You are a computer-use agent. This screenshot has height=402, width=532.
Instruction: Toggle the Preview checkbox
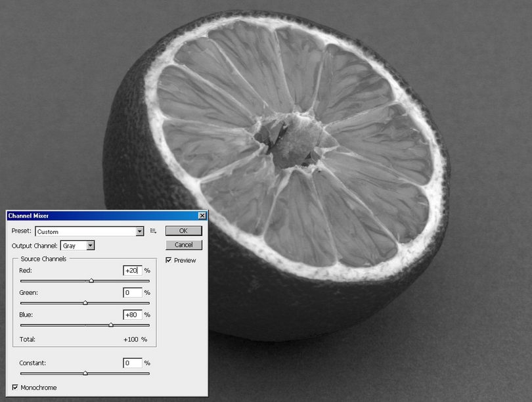coord(169,261)
